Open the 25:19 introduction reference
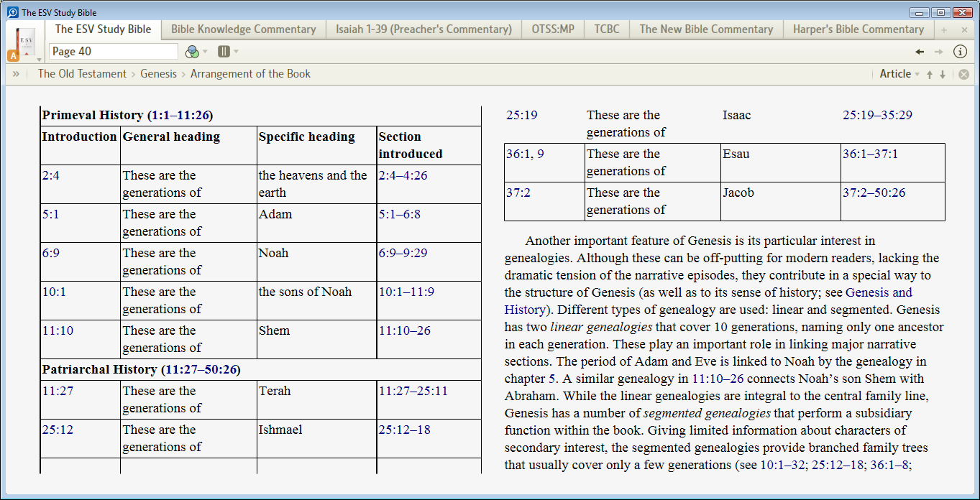 (522, 115)
